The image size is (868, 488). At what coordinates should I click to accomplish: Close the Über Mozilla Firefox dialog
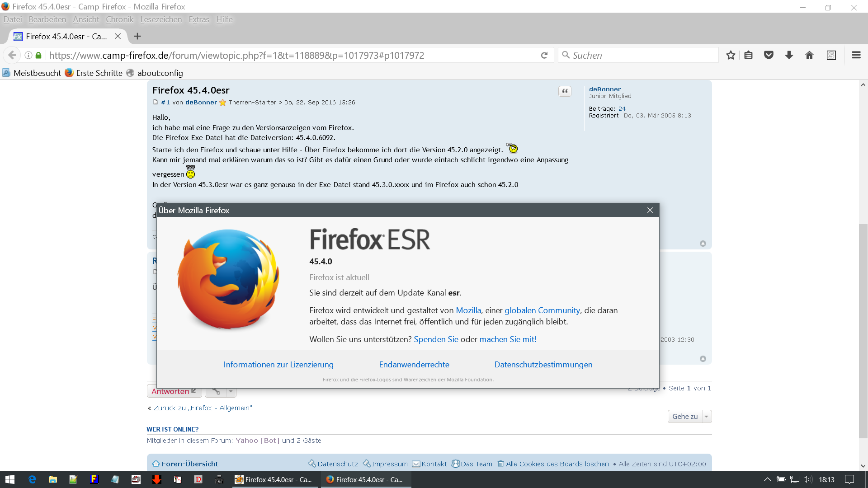click(650, 210)
